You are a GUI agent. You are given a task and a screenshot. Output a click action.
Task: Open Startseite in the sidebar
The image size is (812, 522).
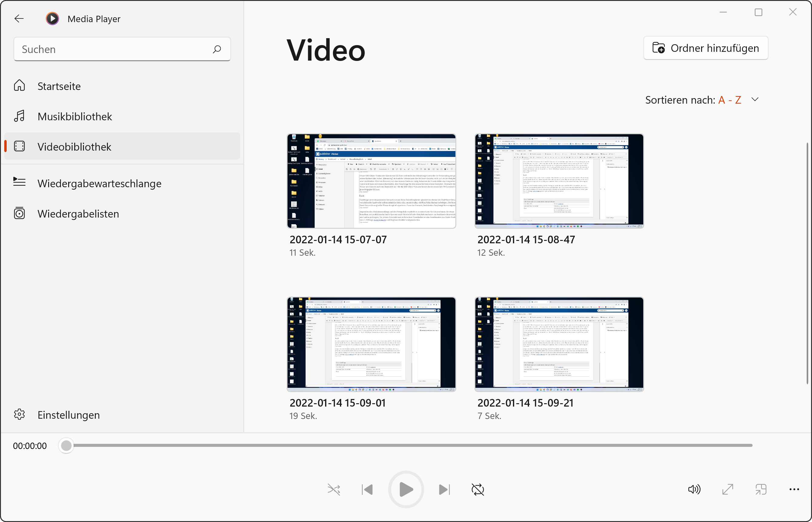click(59, 86)
